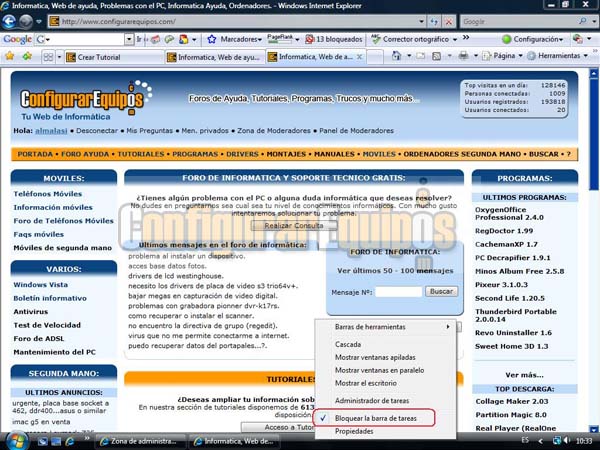This screenshot has height=450, width=600.
Task: Click the ES language indicator
Action: [525, 440]
